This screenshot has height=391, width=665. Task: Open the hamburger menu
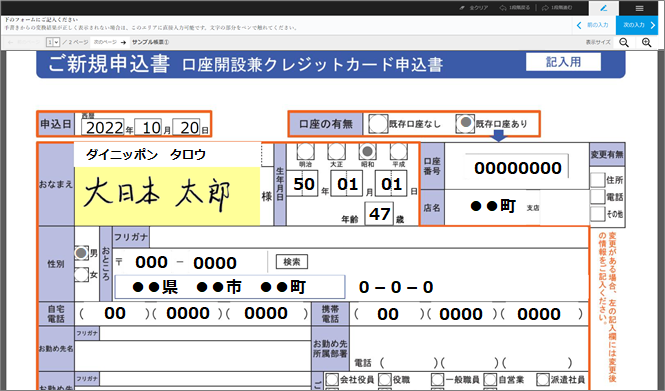(640, 8)
